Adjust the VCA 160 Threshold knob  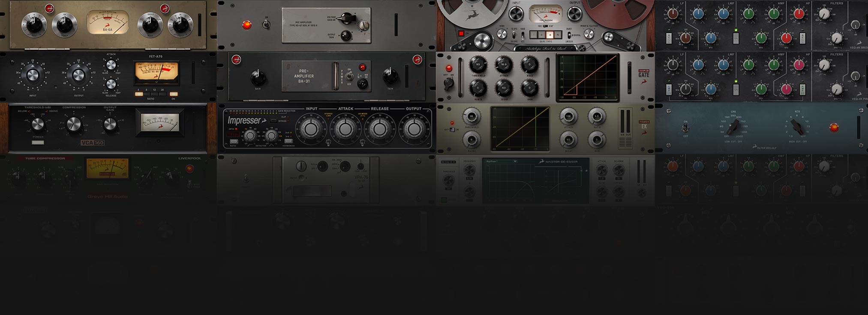(x=38, y=124)
